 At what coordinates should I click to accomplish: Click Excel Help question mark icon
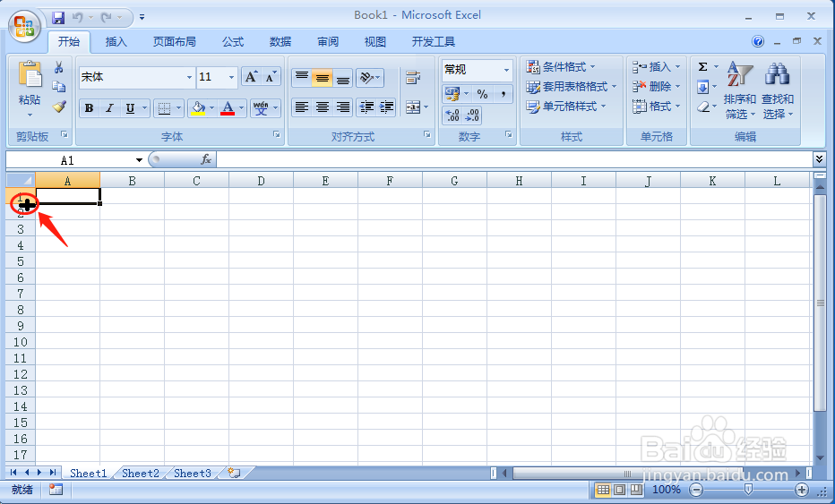[758, 41]
